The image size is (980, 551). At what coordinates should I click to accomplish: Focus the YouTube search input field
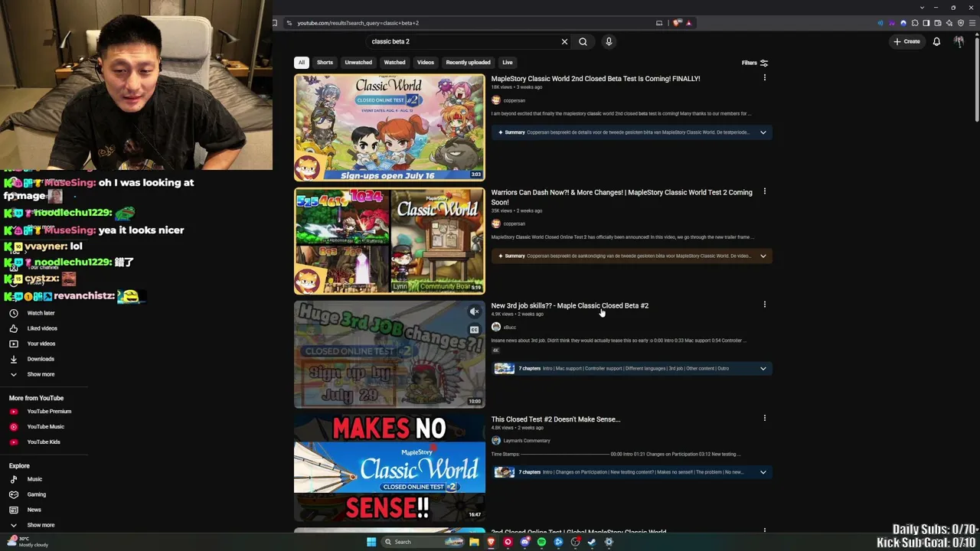tap(463, 41)
